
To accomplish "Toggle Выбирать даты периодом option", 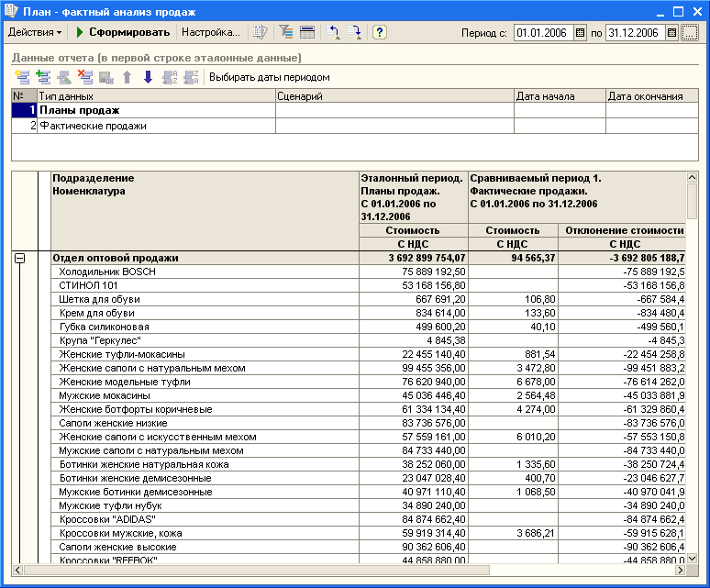I will point(270,77).
